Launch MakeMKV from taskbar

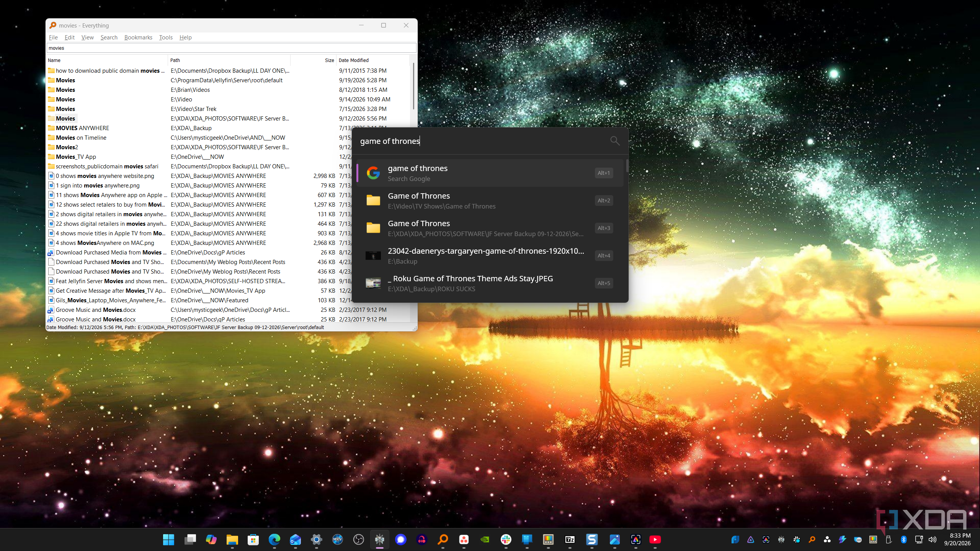tap(337, 540)
